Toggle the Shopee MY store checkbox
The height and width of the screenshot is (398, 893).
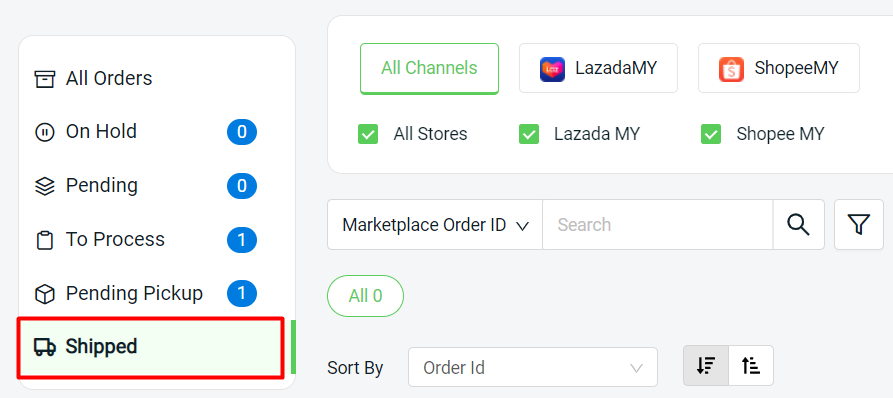click(x=711, y=134)
